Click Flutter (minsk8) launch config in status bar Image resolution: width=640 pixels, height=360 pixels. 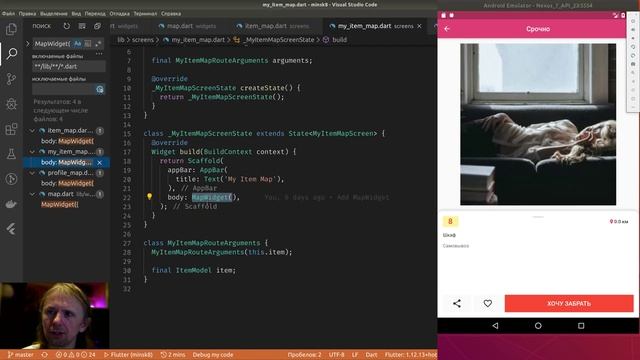coord(128,355)
